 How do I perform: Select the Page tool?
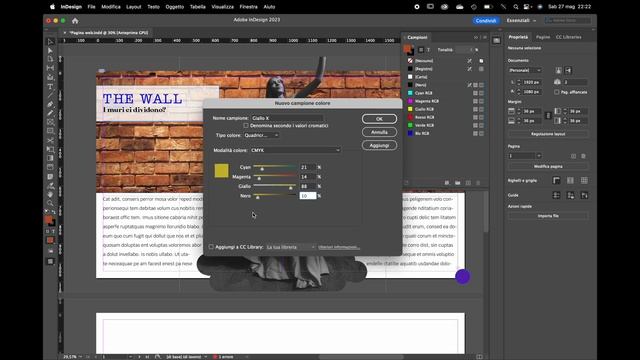(50, 60)
